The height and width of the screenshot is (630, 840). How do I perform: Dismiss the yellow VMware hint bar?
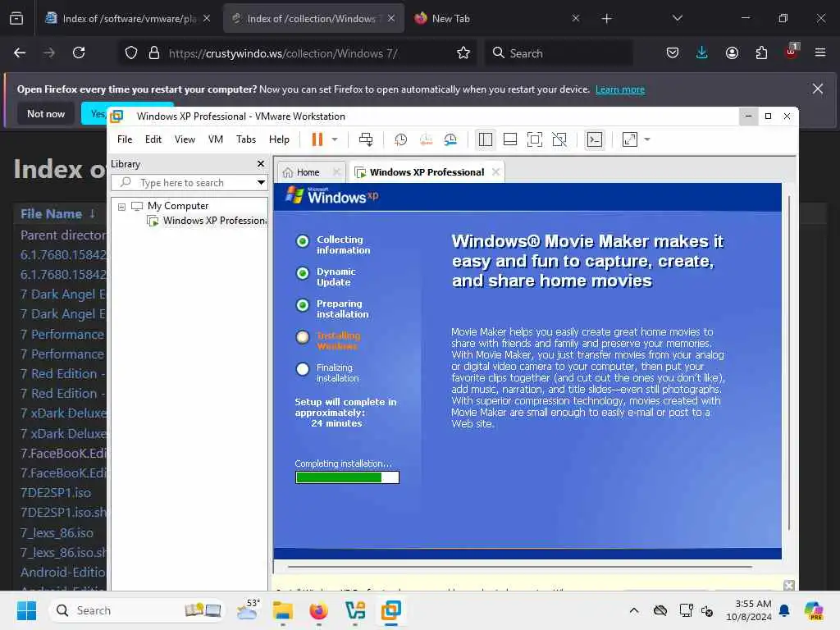click(x=789, y=585)
